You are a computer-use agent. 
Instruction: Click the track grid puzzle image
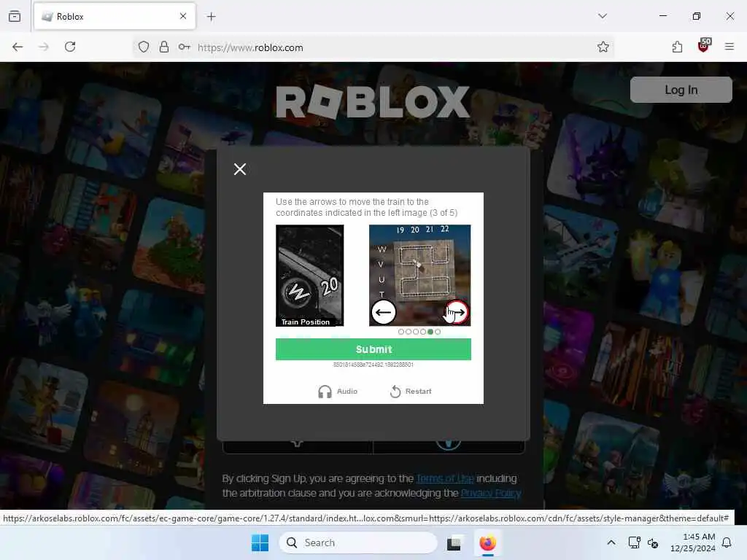(419, 275)
